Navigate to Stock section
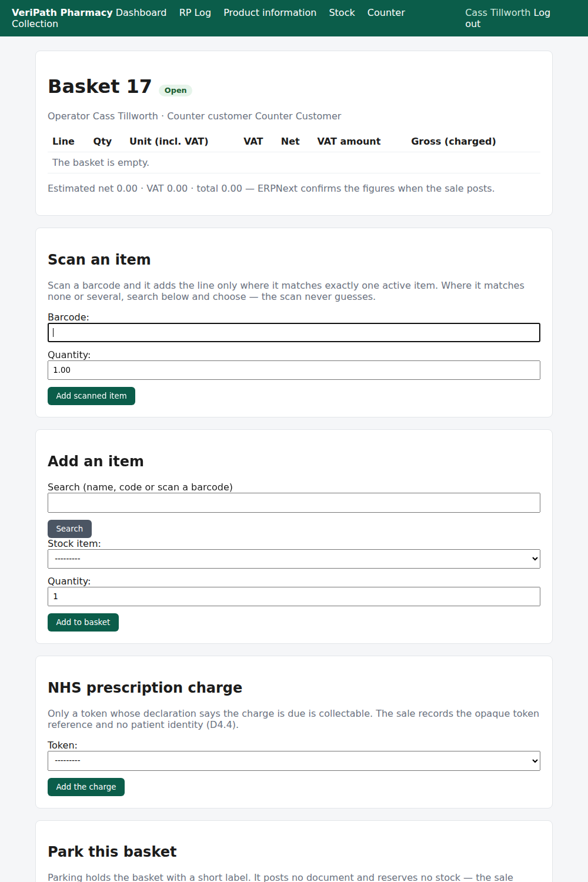Image resolution: width=588 pixels, height=882 pixels. pos(342,12)
